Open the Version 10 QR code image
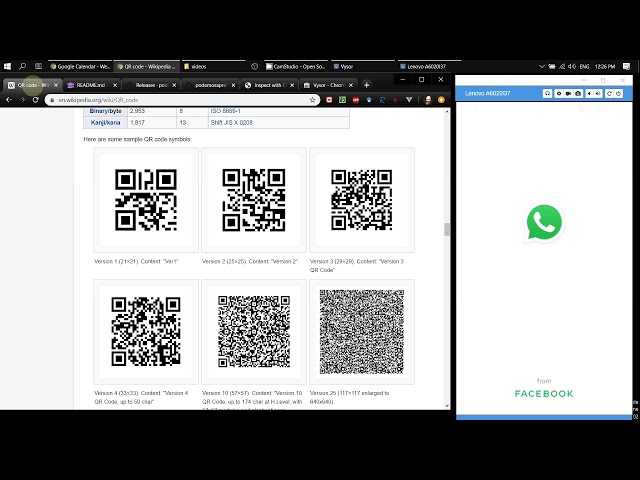The image size is (640, 480). [x=254, y=331]
